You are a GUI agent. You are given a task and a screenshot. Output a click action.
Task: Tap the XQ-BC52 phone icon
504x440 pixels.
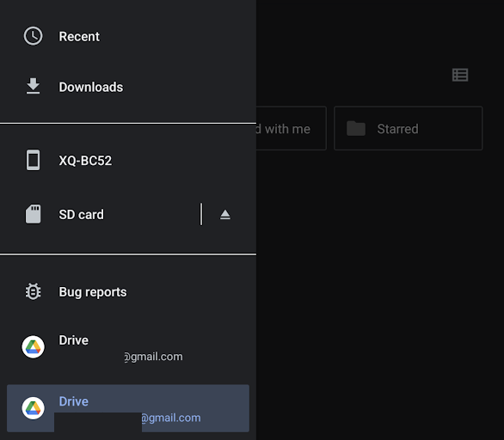(33, 160)
